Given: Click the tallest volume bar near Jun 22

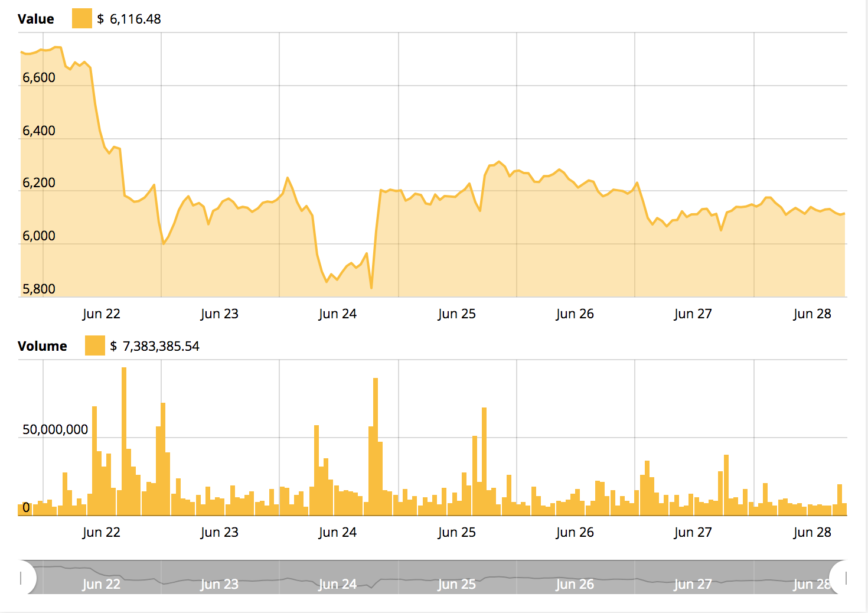Looking at the screenshot, I should pyautogui.click(x=124, y=437).
